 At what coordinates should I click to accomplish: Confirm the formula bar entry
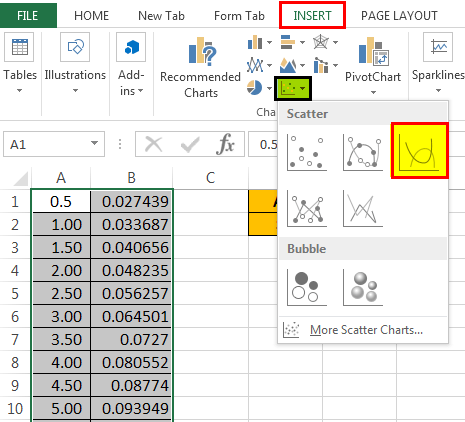pos(190,145)
